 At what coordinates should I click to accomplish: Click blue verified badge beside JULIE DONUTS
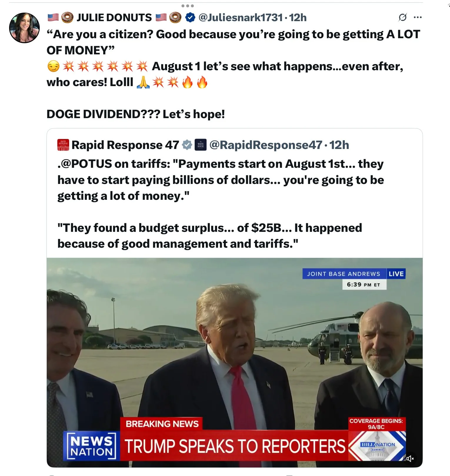pos(190,18)
